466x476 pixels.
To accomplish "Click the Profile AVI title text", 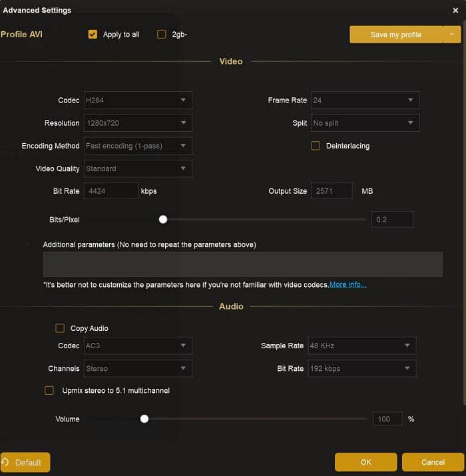I will [x=21, y=35].
